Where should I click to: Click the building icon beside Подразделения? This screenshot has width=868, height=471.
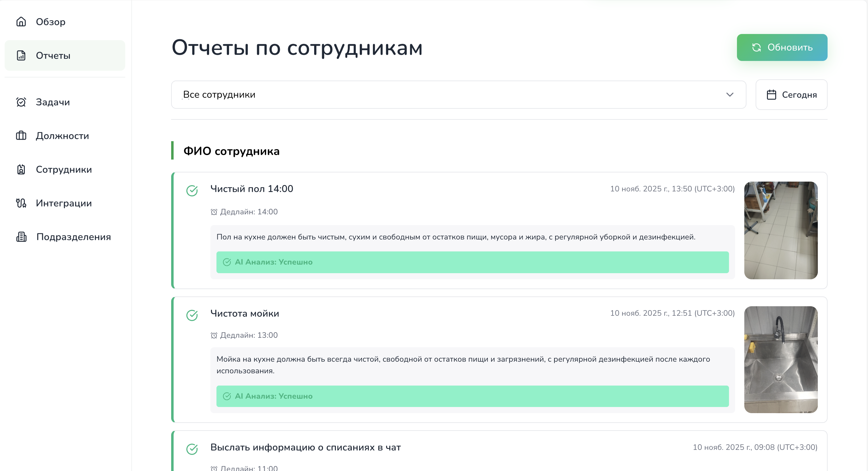(x=21, y=237)
